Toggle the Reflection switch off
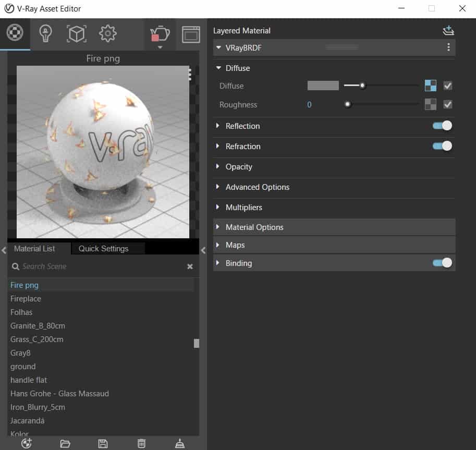476x450 pixels. click(442, 126)
